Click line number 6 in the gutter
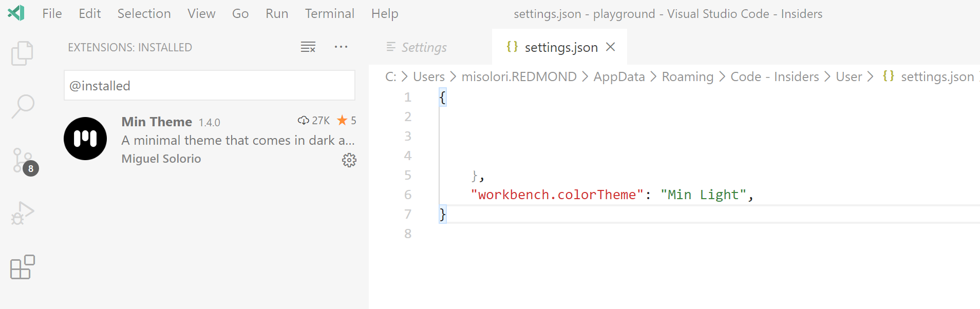Image resolution: width=980 pixels, height=309 pixels. (x=408, y=195)
